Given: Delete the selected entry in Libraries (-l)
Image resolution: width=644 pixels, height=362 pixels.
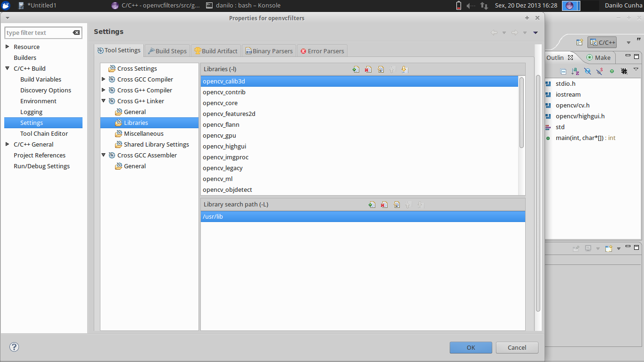Looking at the screenshot, I should point(368,69).
